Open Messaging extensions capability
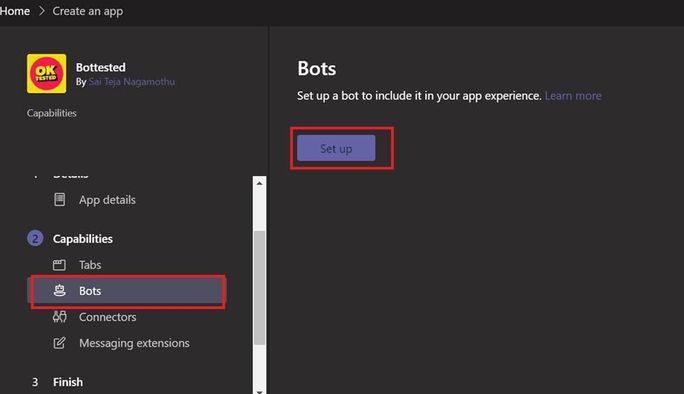The image size is (684, 394). [x=134, y=343]
